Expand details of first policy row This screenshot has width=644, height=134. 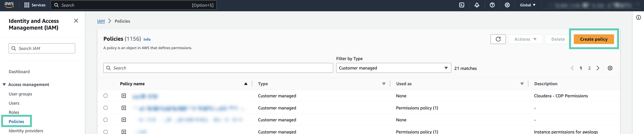(124, 96)
